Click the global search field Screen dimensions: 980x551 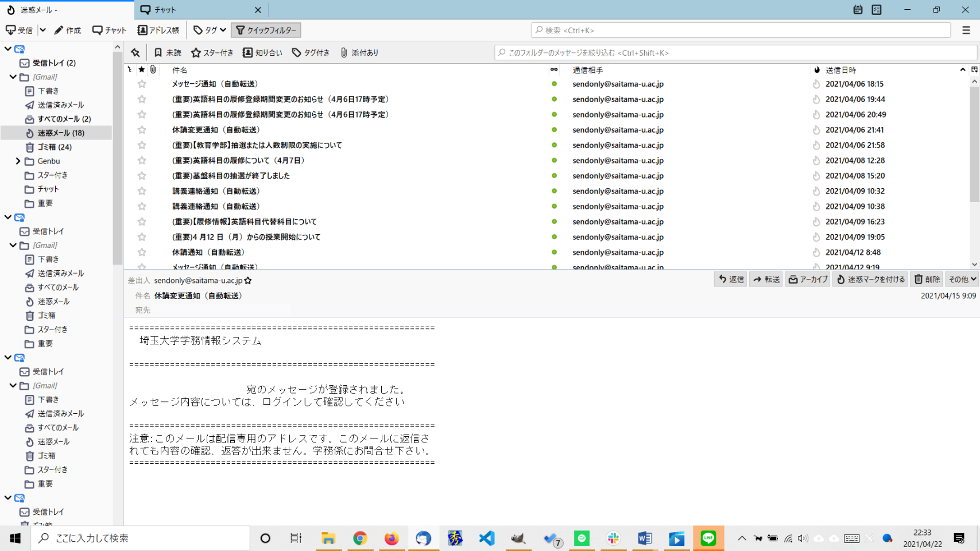point(741,30)
